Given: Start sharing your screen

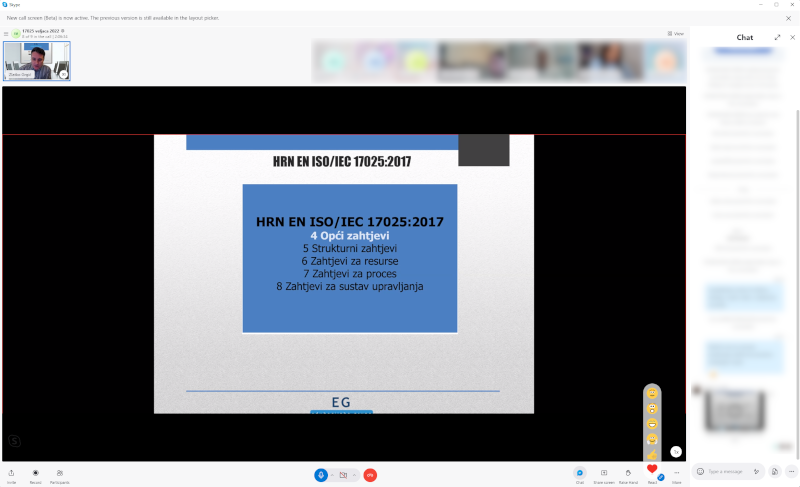Looking at the screenshot, I should (604, 473).
